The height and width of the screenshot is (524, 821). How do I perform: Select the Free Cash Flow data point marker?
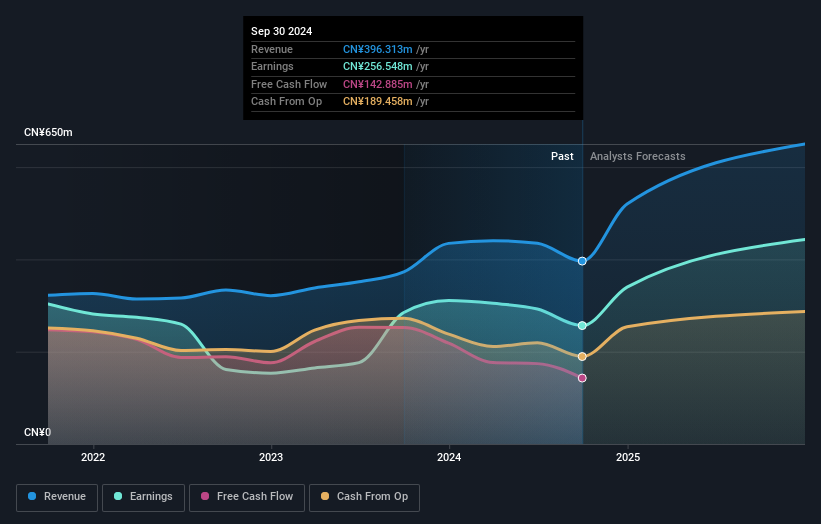(x=582, y=378)
